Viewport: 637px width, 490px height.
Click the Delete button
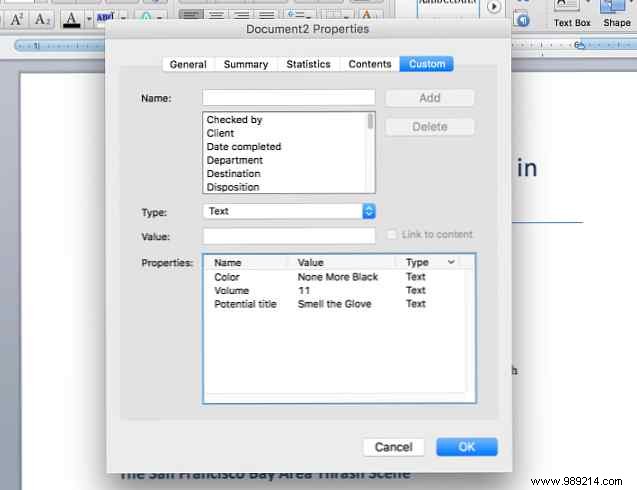click(x=429, y=127)
